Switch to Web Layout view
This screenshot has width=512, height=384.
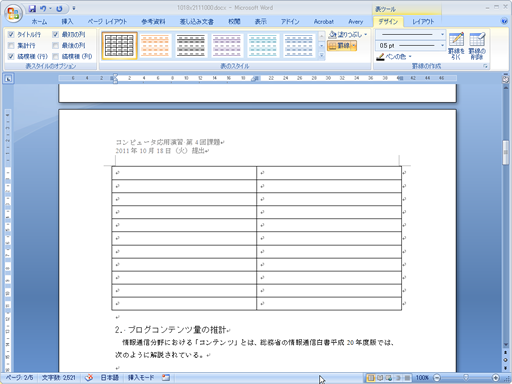coord(389,378)
